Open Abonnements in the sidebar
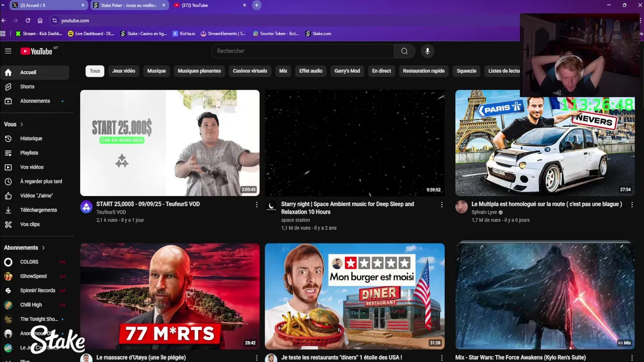The width and height of the screenshot is (644, 362). point(35,101)
